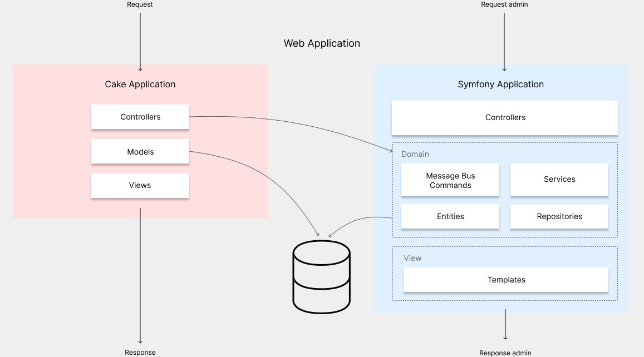Click the Domain group label

(415, 154)
